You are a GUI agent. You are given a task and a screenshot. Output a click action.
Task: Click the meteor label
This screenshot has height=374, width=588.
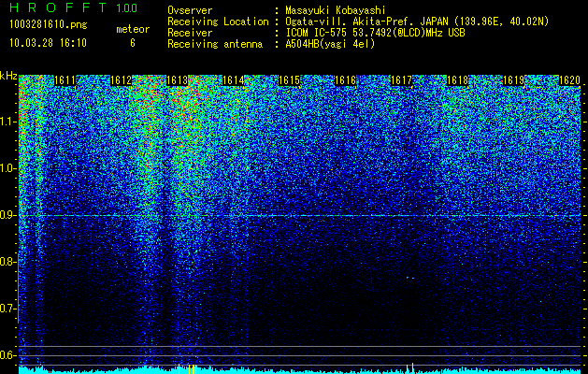pos(133,29)
